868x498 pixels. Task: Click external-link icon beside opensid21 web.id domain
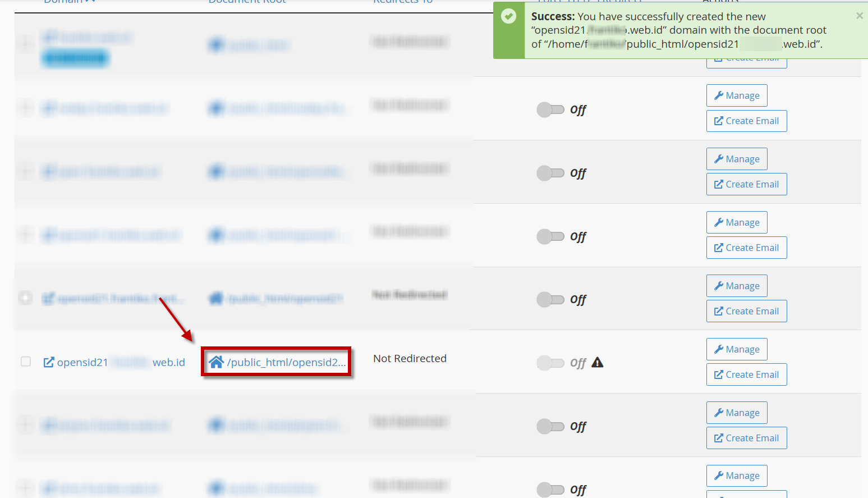[49, 363]
